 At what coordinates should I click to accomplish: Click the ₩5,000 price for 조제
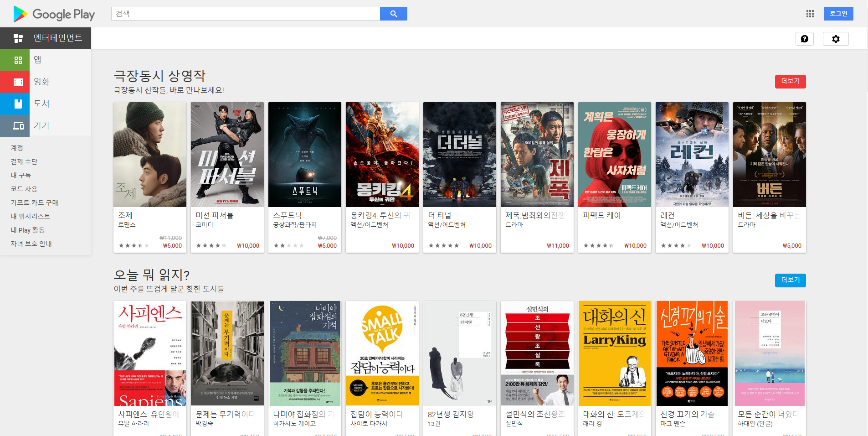point(172,245)
